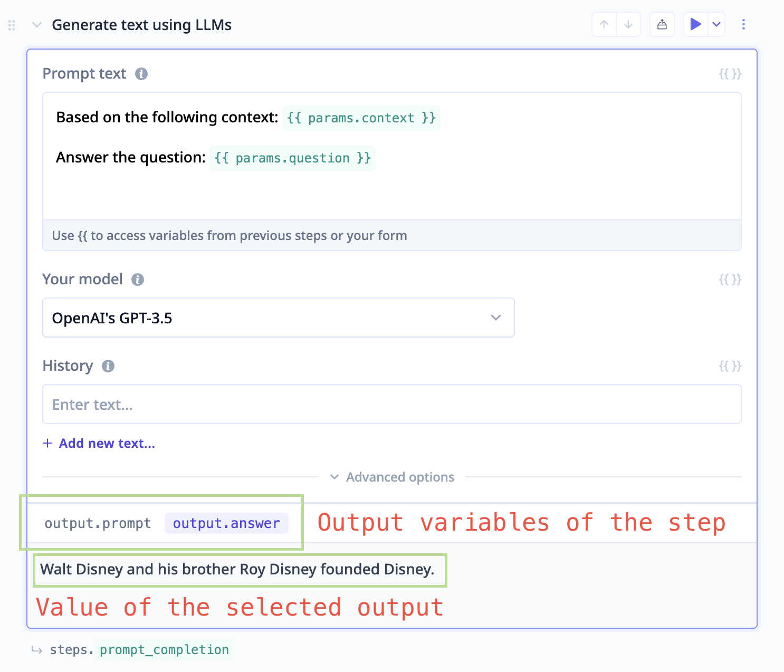The height and width of the screenshot is (672, 784).
Task: Click the History info icon
Action: [108, 366]
